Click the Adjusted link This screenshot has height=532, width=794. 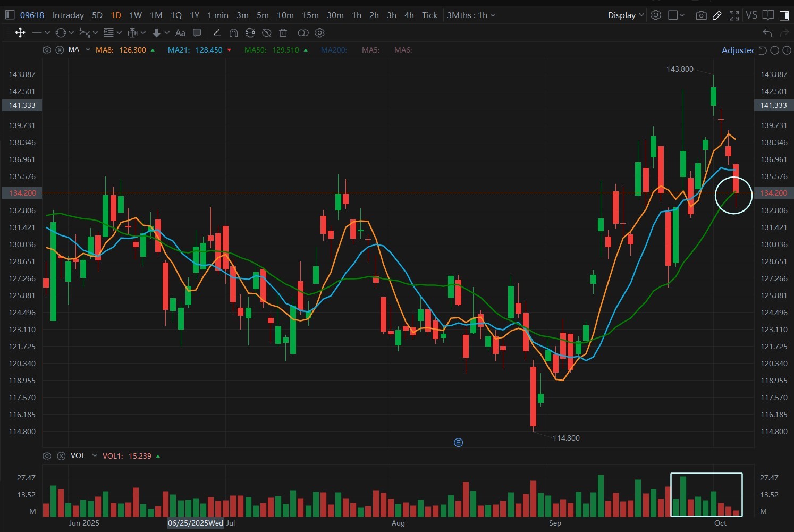coord(738,50)
